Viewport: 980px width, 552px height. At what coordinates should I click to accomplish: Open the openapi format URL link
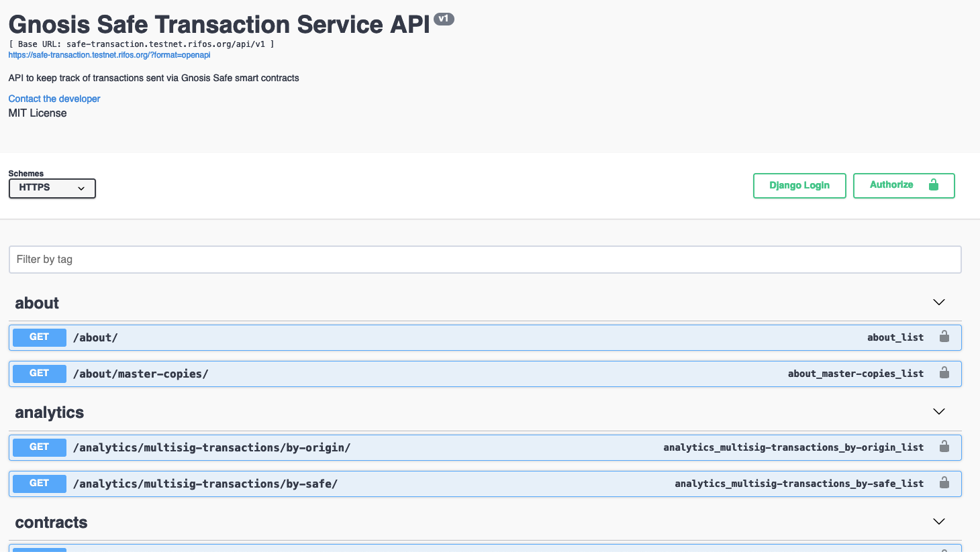(109, 55)
